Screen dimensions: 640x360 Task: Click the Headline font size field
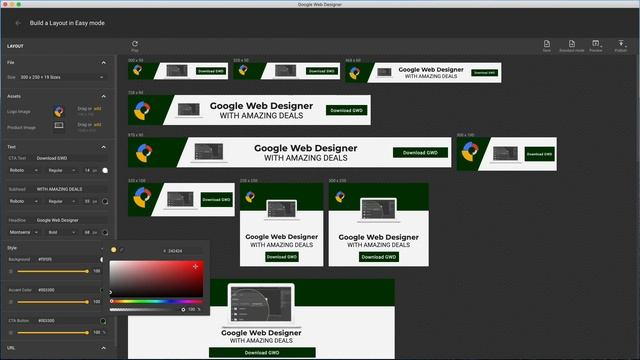point(90,232)
